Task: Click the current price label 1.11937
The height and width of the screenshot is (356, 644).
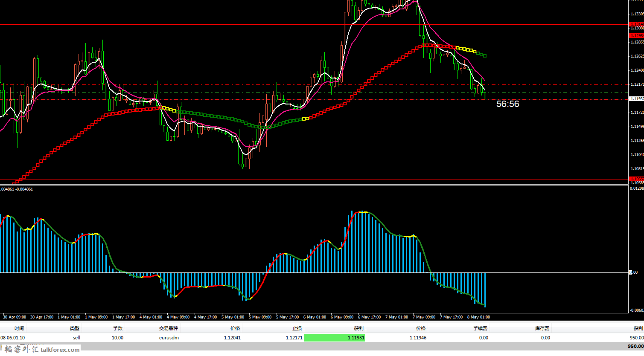Action: [637, 98]
